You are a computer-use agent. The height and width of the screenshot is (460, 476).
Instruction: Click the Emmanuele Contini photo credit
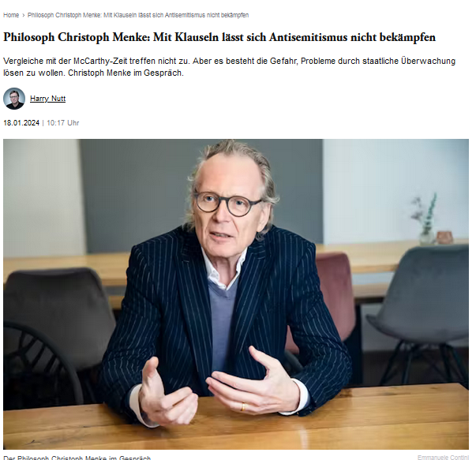pyautogui.click(x=443, y=458)
